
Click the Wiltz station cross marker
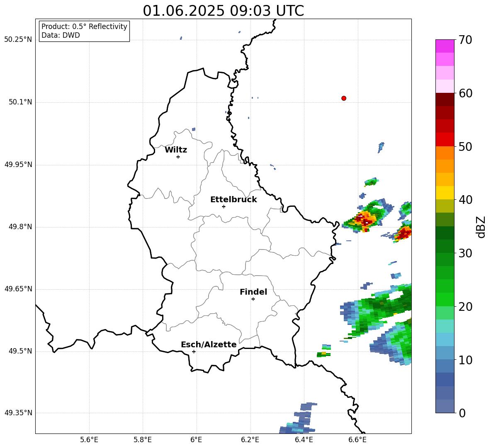point(178,157)
